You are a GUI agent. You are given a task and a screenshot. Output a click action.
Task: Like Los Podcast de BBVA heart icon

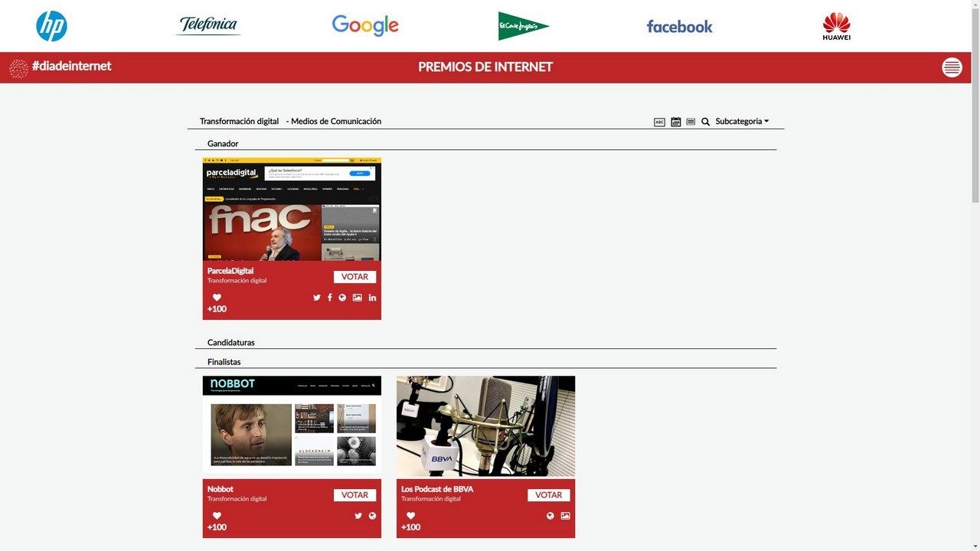tap(410, 516)
